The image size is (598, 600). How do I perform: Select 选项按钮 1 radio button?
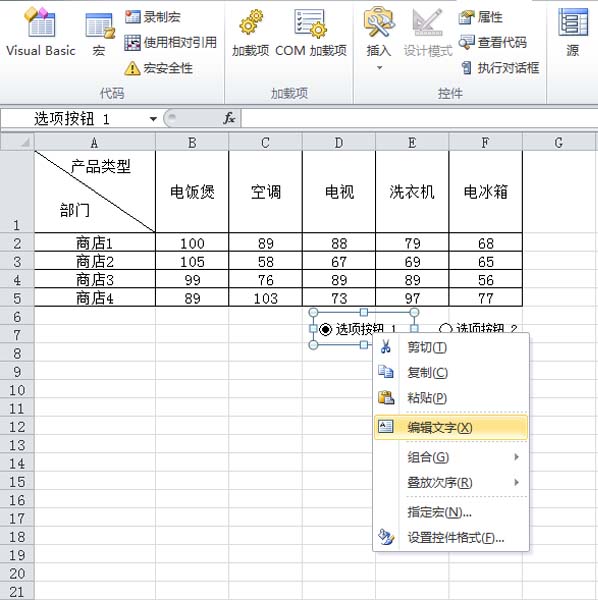325,329
